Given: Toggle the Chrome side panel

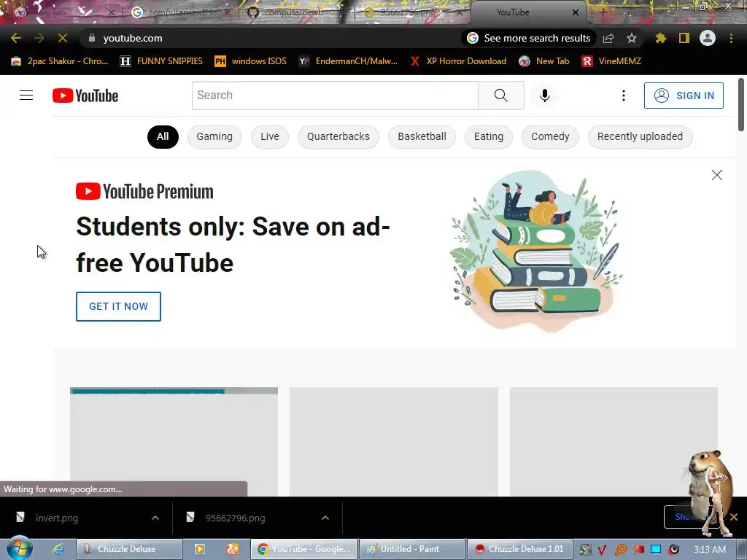Looking at the screenshot, I should coord(684,38).
